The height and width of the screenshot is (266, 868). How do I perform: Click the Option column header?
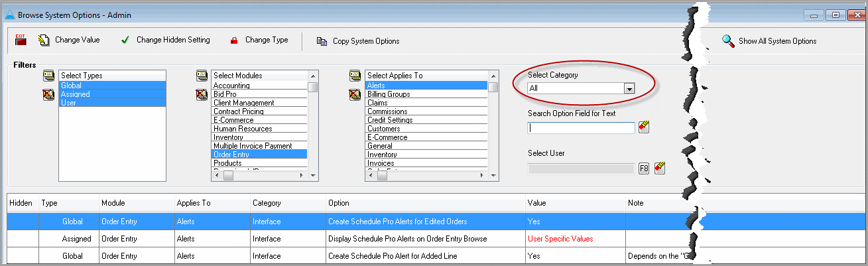click(424, 203)
